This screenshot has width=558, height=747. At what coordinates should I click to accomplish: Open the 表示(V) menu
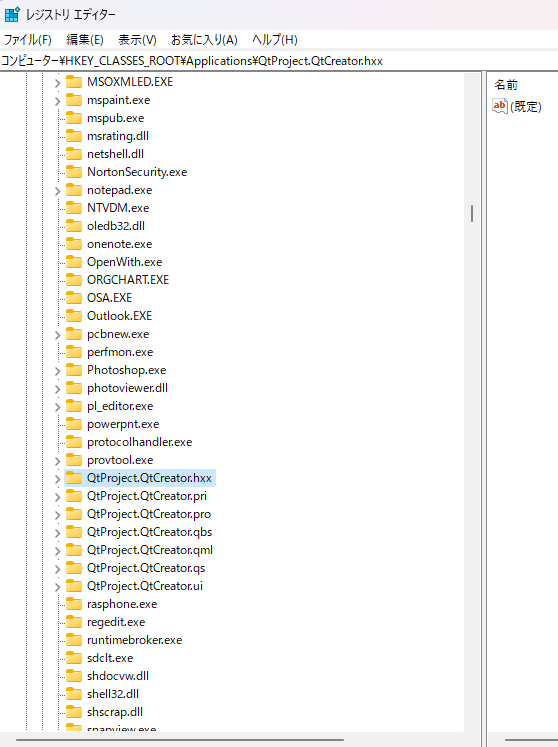tap(137, 40)
